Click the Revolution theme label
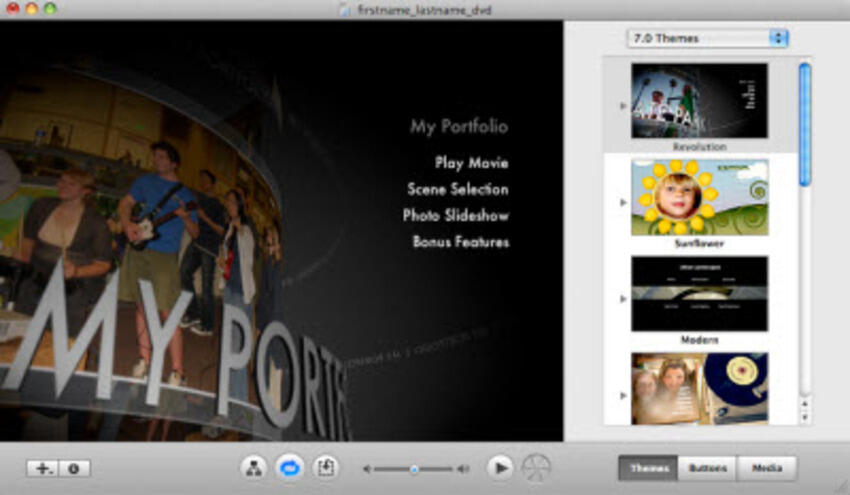 point(699,146)
